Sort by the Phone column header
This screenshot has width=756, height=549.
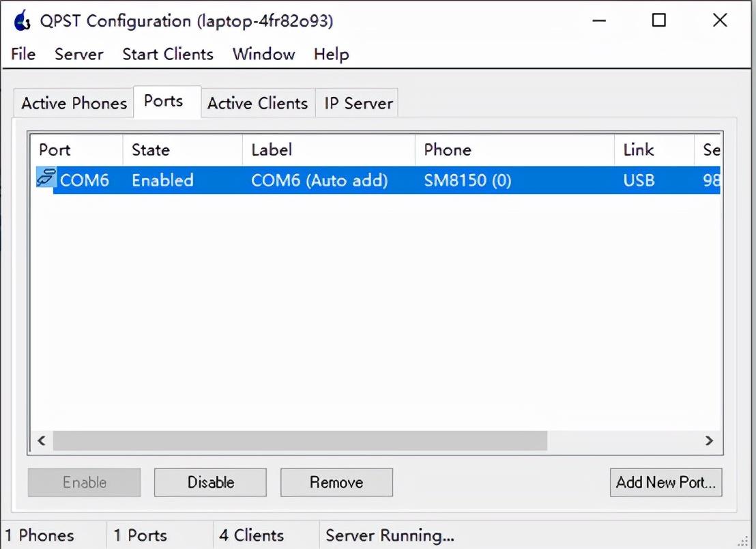(x=514, y=150)
